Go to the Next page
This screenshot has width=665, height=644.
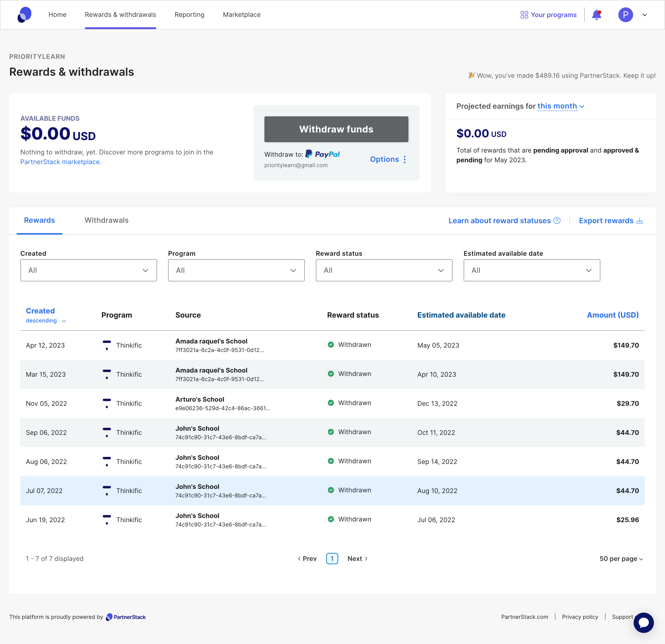pyautogui.click(x=358, y=559)
